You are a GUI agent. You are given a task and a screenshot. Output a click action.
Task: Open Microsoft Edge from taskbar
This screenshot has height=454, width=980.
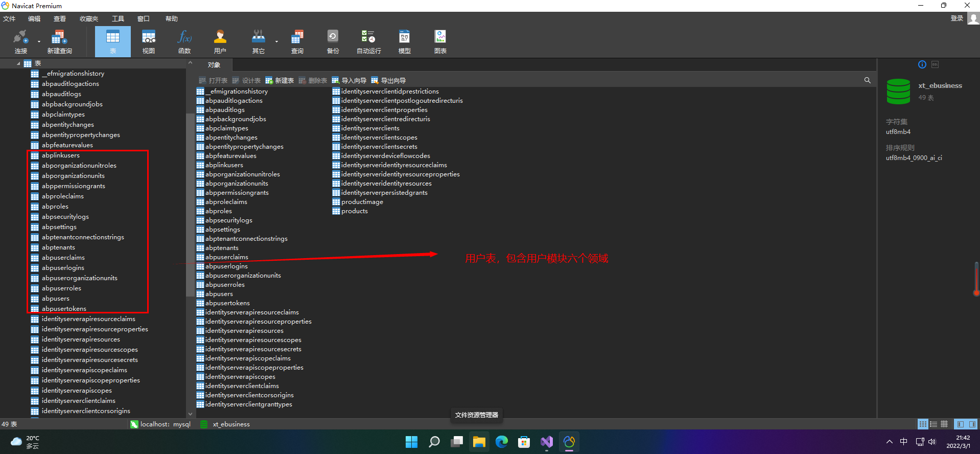tap(501, 442)
